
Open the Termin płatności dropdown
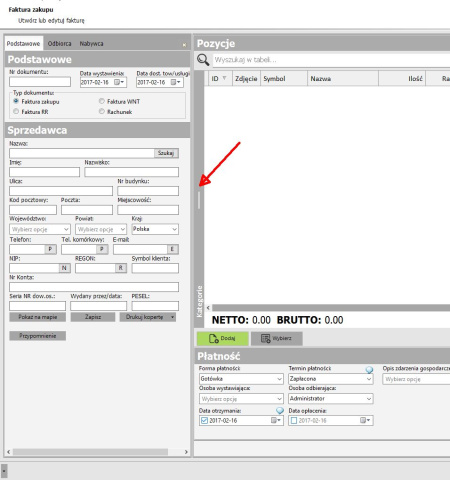point(331,379)
